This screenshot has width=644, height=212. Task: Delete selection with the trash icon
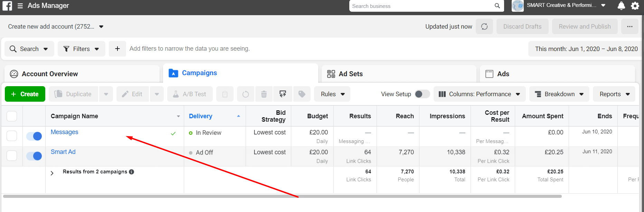pos(264,94)
